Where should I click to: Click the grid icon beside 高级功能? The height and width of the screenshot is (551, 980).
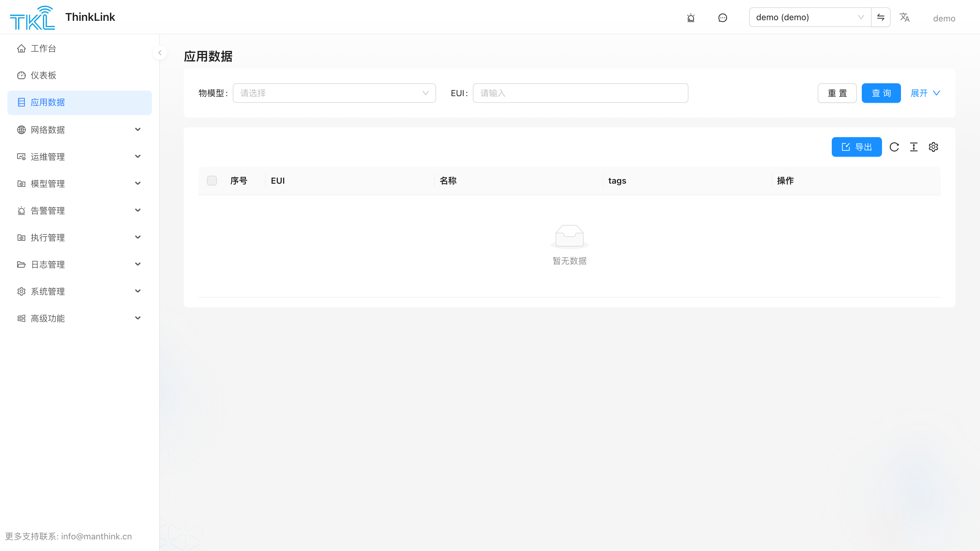coord(21,318)
